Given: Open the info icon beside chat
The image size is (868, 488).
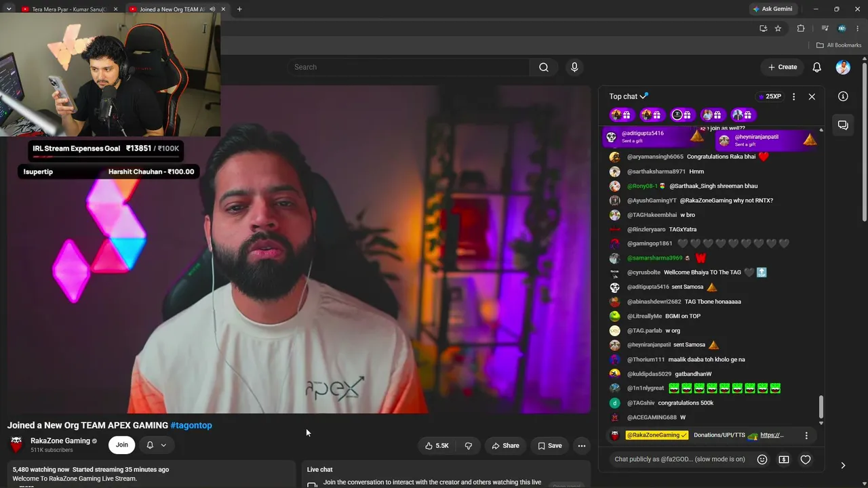Looking at the screenshot, I should pos(843,96).
